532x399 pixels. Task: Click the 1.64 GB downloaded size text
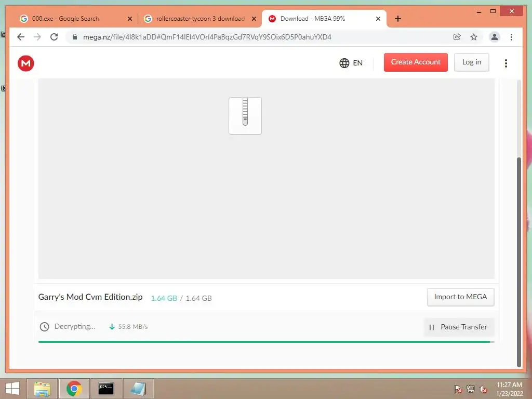[x=164, y=298]
